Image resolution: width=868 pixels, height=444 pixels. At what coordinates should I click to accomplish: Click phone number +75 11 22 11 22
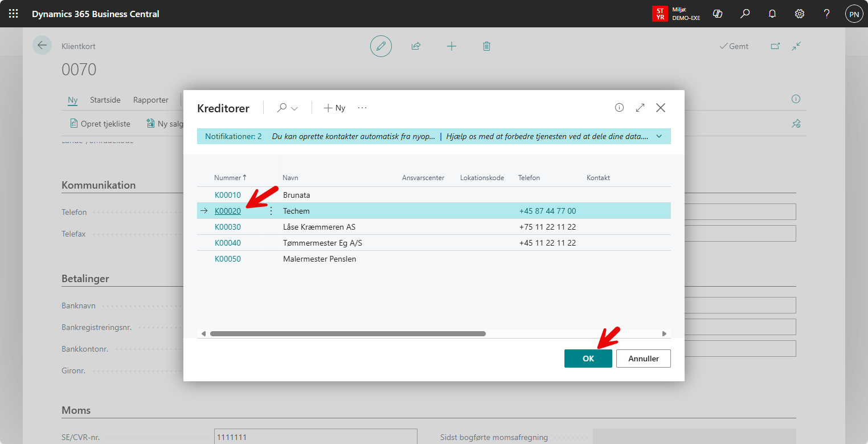547,227
